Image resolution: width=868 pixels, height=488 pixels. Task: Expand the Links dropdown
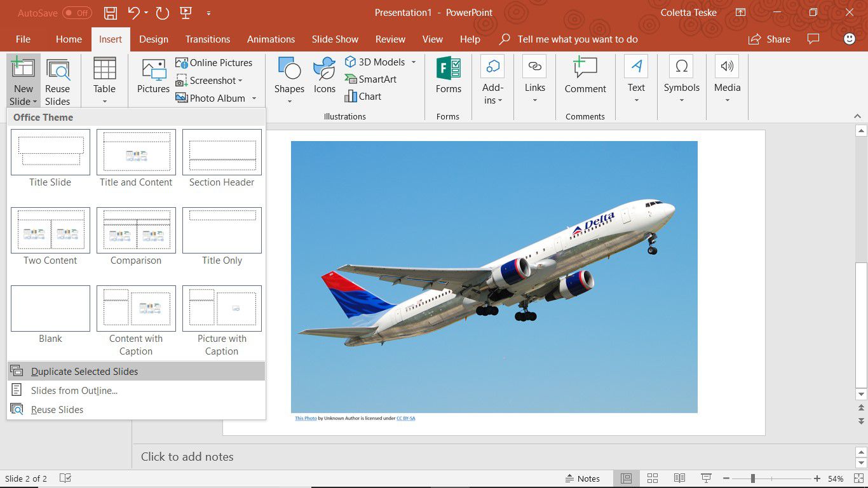point(534,100)
